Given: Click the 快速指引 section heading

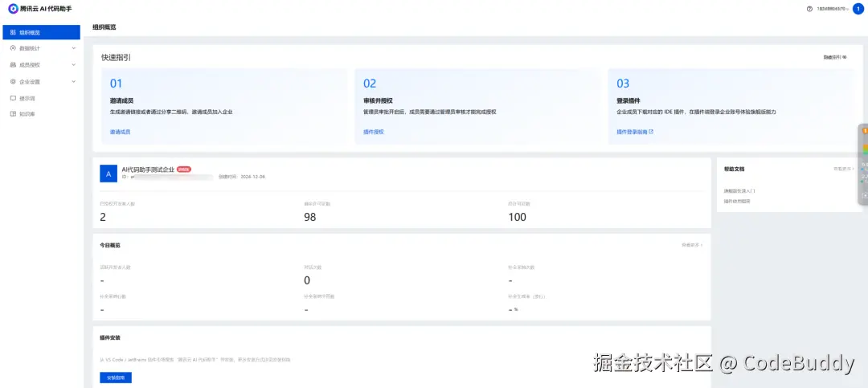Looking at the screenshot, I should 116,58.
